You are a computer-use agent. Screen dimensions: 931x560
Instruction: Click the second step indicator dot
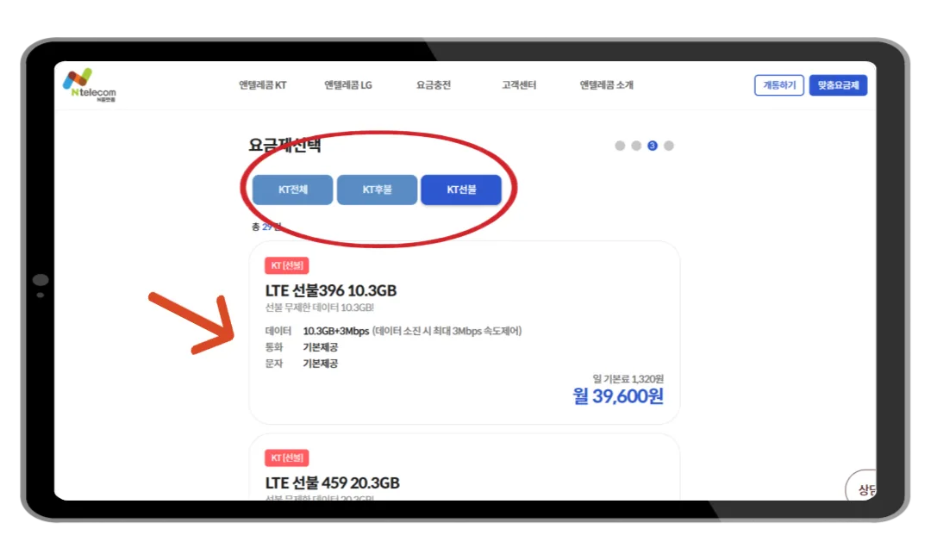pyautogui.click(x=636, y=146)
